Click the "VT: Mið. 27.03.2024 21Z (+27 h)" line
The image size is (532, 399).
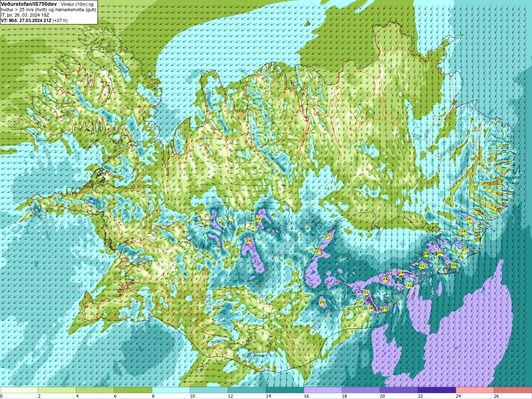[x=34, y=20]
